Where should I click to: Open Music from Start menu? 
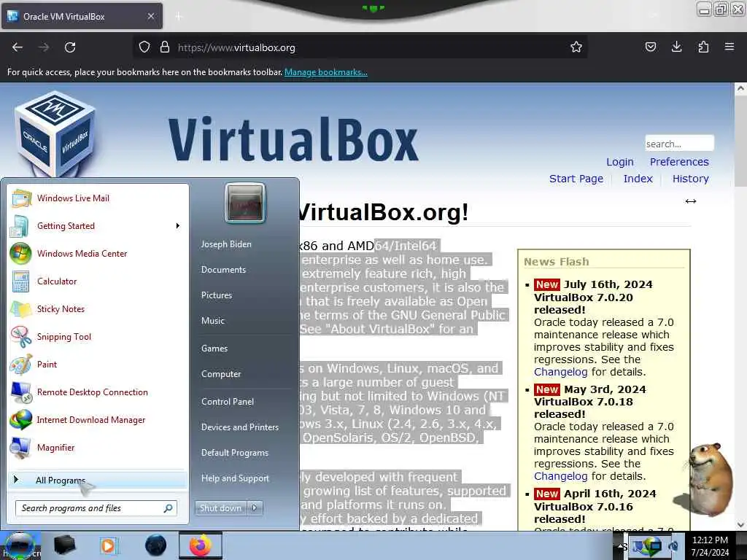pyautogui.click(x=212, y=321)
